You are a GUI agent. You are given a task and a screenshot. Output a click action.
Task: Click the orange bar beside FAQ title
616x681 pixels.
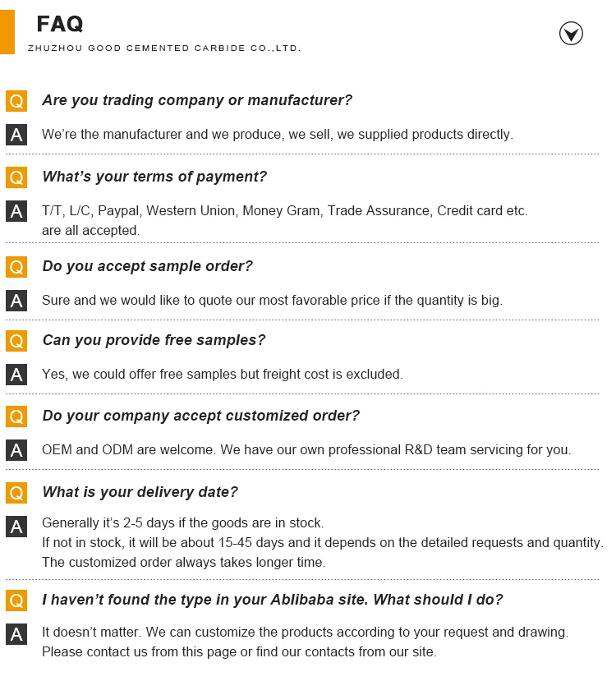(x=7, y=27)
